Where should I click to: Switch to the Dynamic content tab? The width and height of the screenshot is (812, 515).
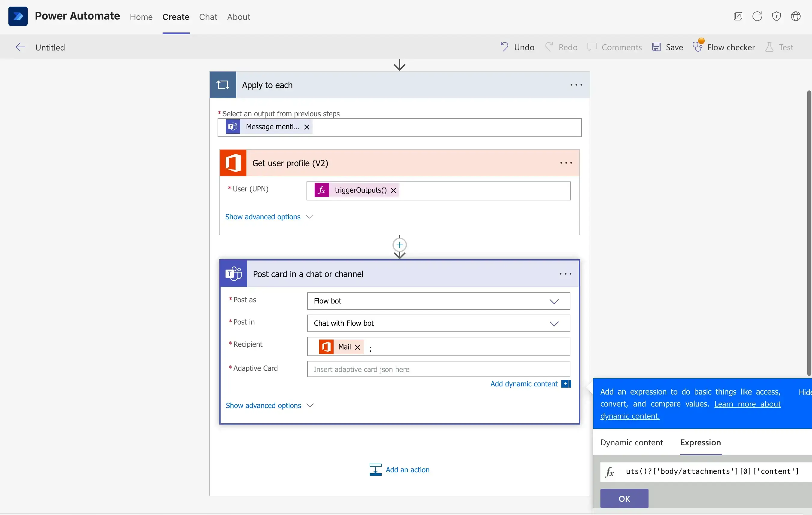[631, 442]
